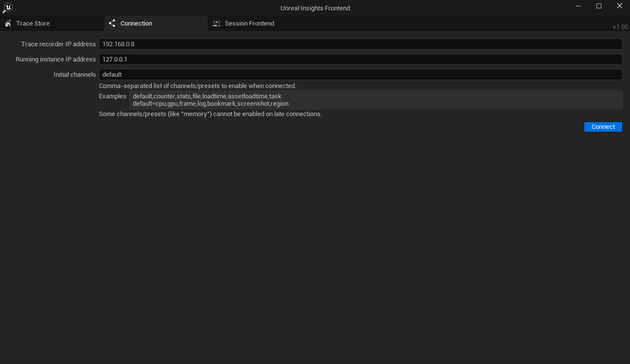This screenshot has height=364, width=630.
Task: Click the broadcast icon on Session Frontend tab
Action: (217, 24)
